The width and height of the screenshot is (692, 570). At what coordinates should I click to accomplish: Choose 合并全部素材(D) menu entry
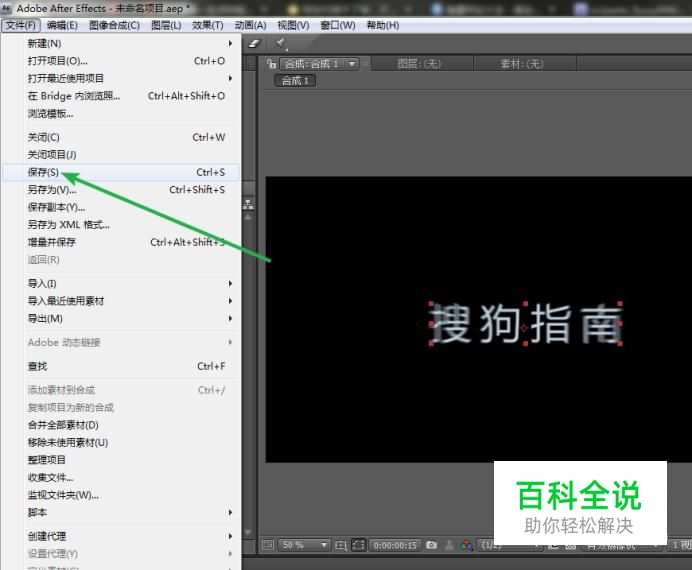pyautogui.click(x=122, y=425)
